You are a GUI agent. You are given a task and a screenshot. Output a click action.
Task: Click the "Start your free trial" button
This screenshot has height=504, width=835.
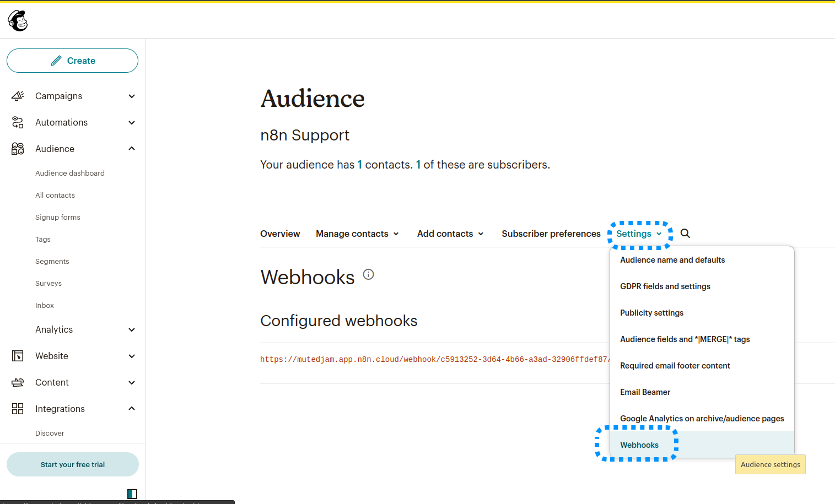click(x=72, y=464)
